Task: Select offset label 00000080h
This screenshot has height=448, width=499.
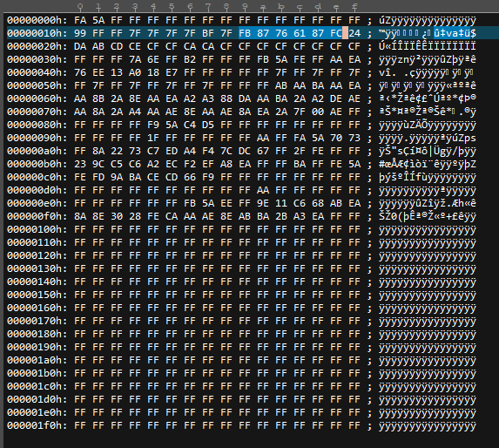Action: pos(37,125)
